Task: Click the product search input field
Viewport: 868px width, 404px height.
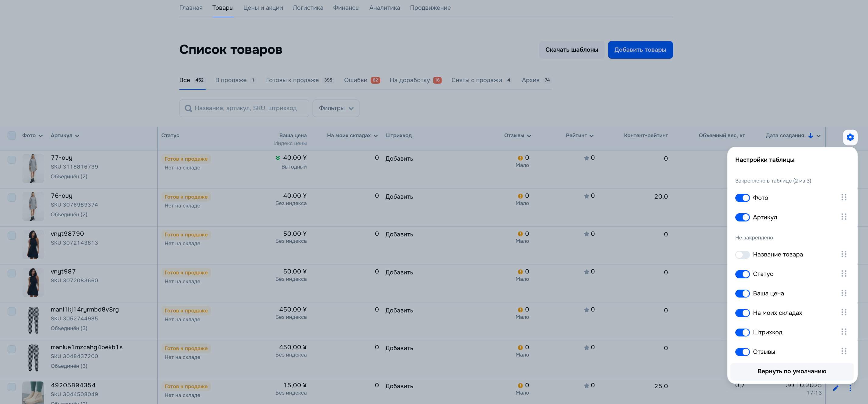Action: point(245,108)
